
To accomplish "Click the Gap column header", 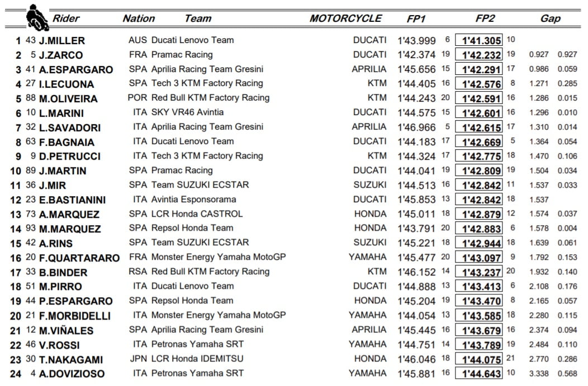I will tap(550, 18).
